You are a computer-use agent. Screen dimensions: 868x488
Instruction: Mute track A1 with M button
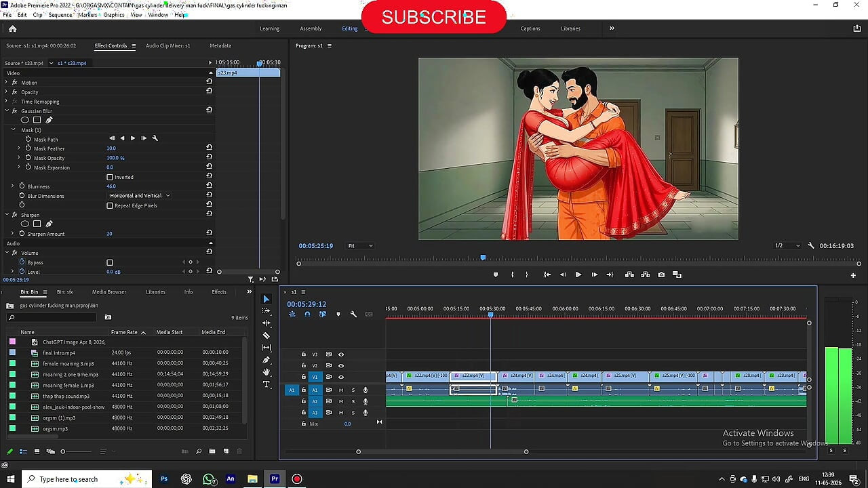click(341, 390)
